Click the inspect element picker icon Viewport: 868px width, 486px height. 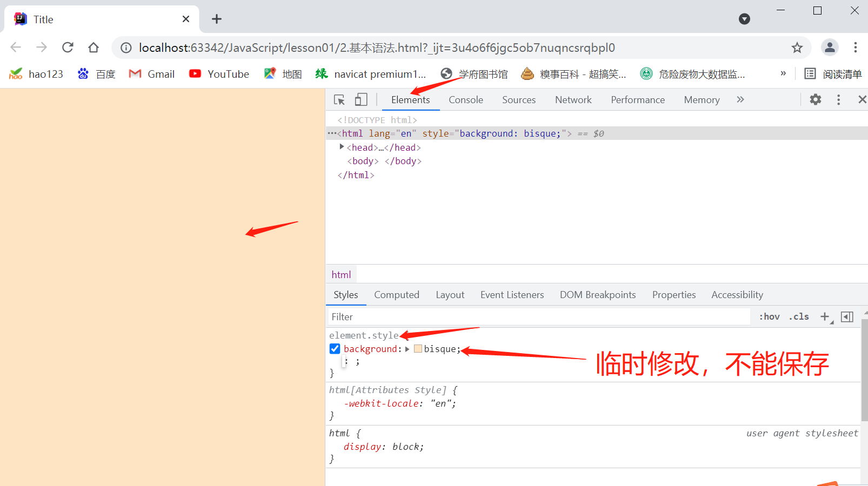click(339, 100)
